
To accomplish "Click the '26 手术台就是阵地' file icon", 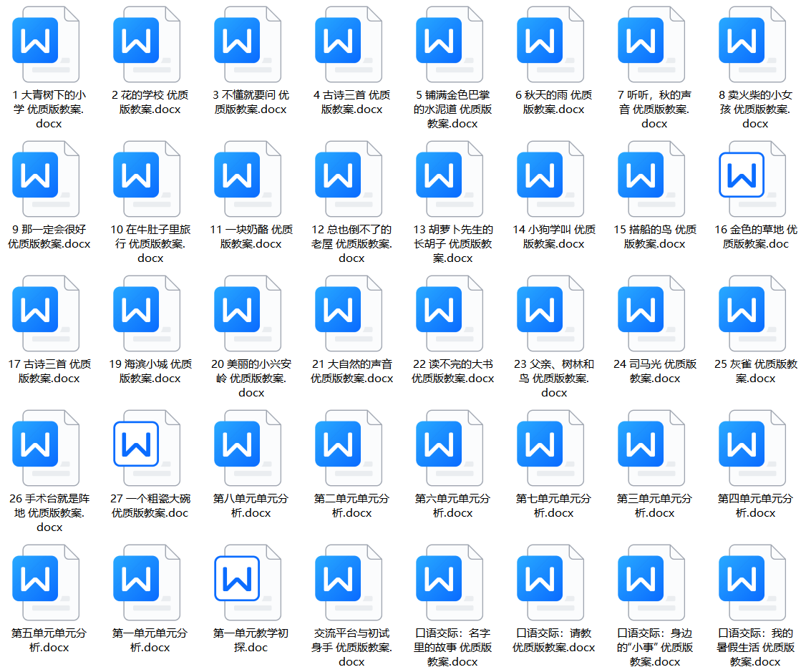I will (47, 448).
